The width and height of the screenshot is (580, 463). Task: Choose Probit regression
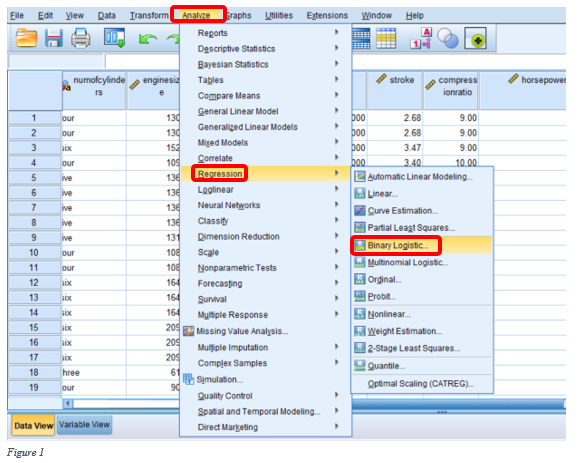pos(422,297)
